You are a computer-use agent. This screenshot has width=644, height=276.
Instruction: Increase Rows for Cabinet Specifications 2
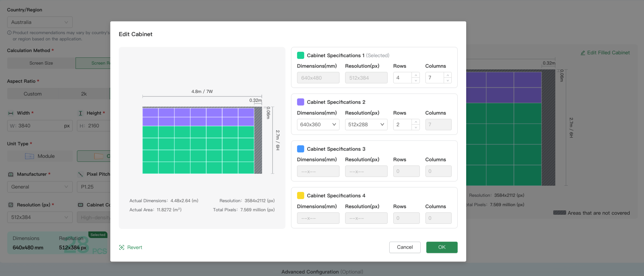click(x=416, y=122)
